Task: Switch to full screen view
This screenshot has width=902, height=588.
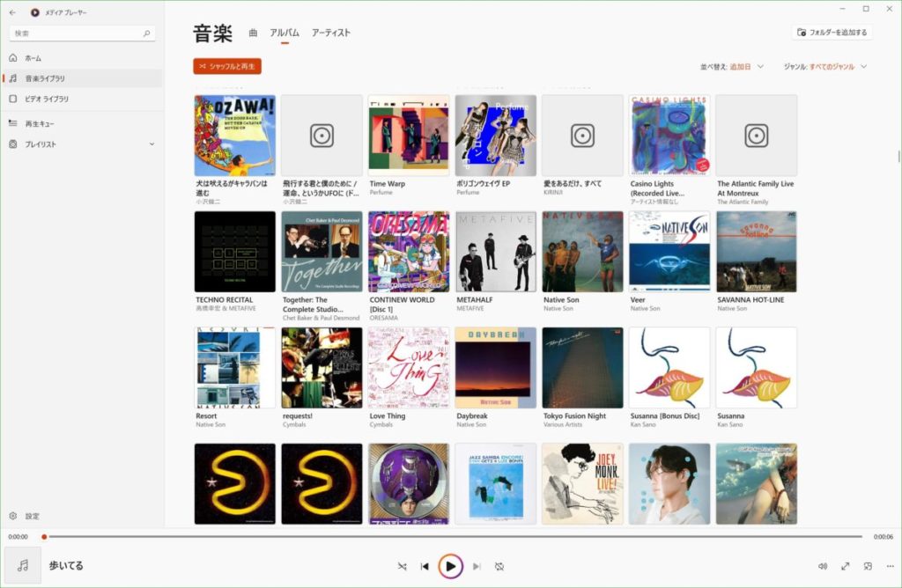Action: [x=845, y=566]
